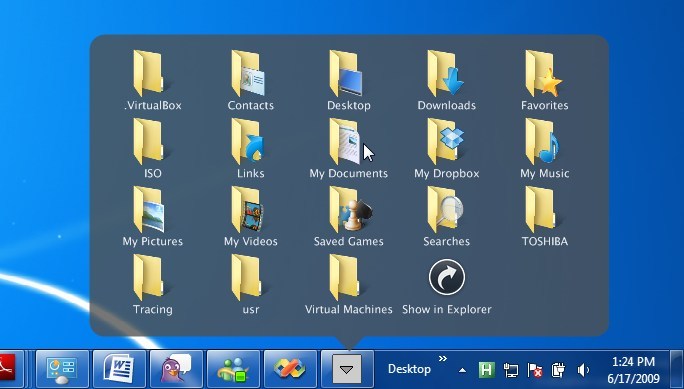Click the Desktop toolbar label

click(x=409, y=369)
